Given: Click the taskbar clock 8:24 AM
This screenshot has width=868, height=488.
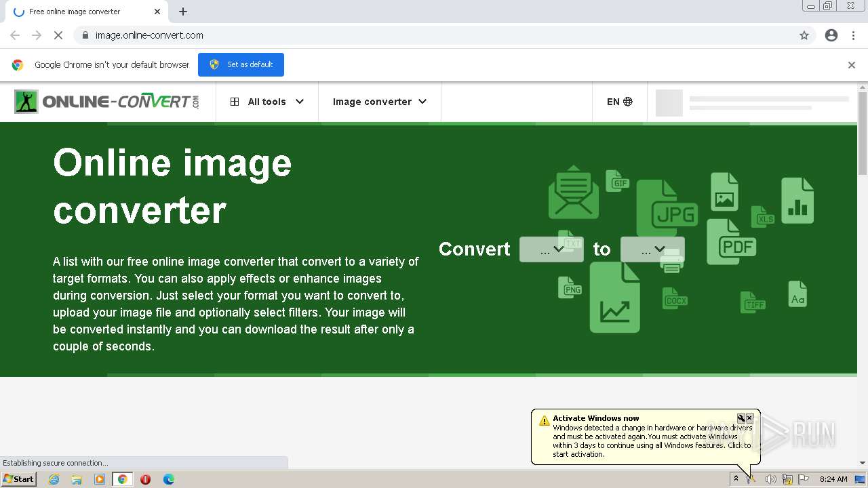Looking at the screenshot, I should click(833, 479).
